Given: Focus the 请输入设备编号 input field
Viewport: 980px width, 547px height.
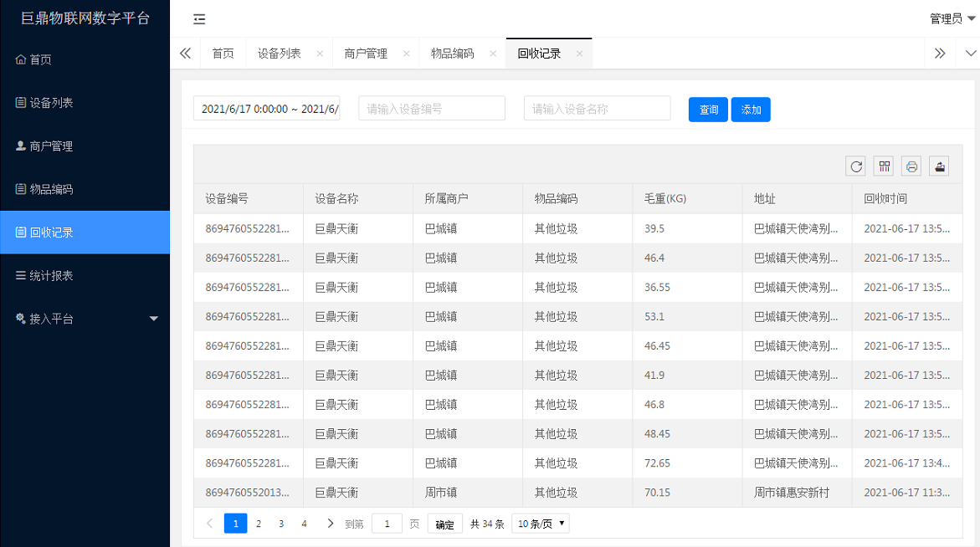Looking at the screenshot, I should (432, 109).
